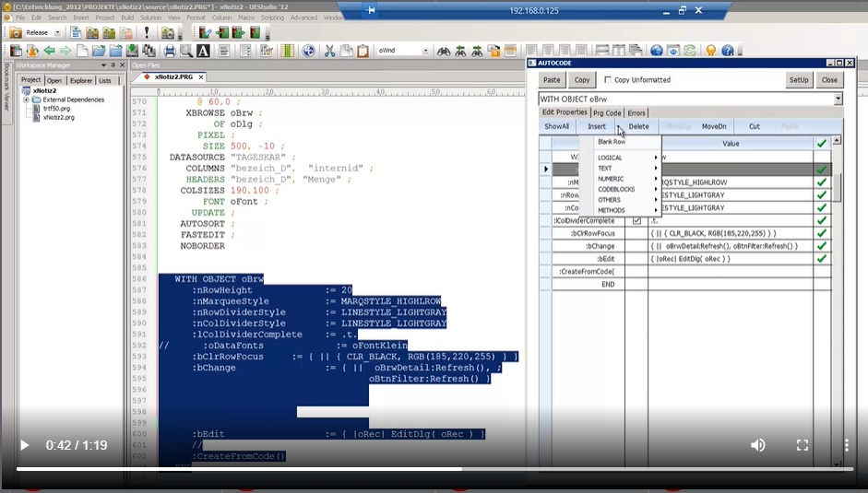Toggle the lColDividerComplete checkbox
This screenshot has width=868, height=493.
coord(636,221)
